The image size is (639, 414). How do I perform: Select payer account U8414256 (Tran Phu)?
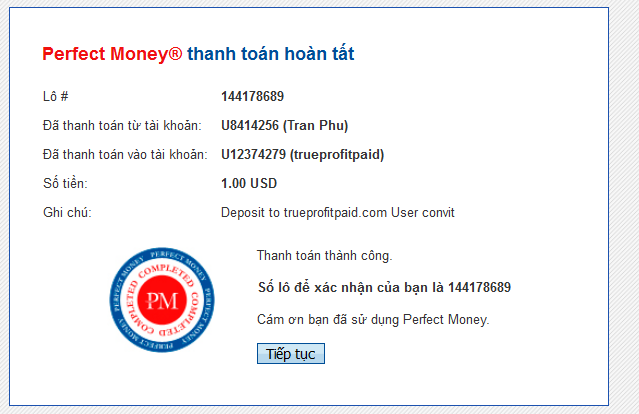(x=284, y=126)
